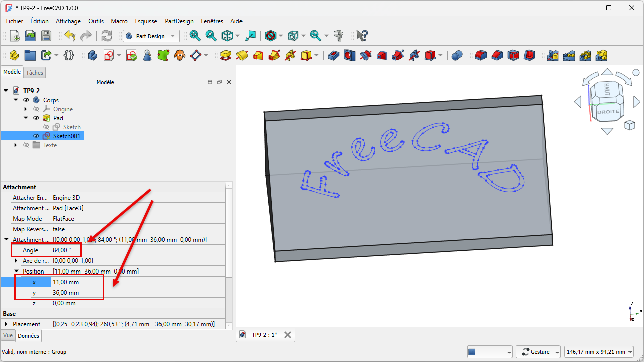Save the document with the floppy disk icon

pos(46,36)
